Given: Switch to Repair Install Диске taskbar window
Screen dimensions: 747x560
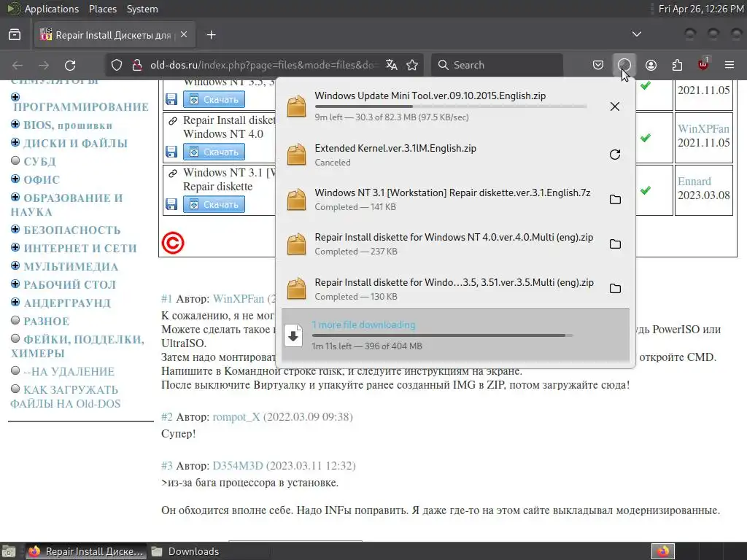Looking at the screenshot, I should [x=86, y=551].
